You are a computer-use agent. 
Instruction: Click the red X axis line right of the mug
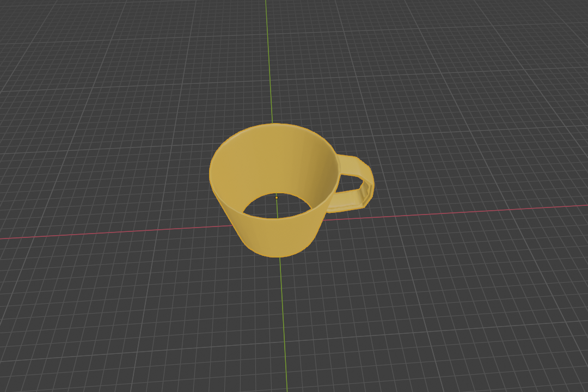tap(463, 212)
